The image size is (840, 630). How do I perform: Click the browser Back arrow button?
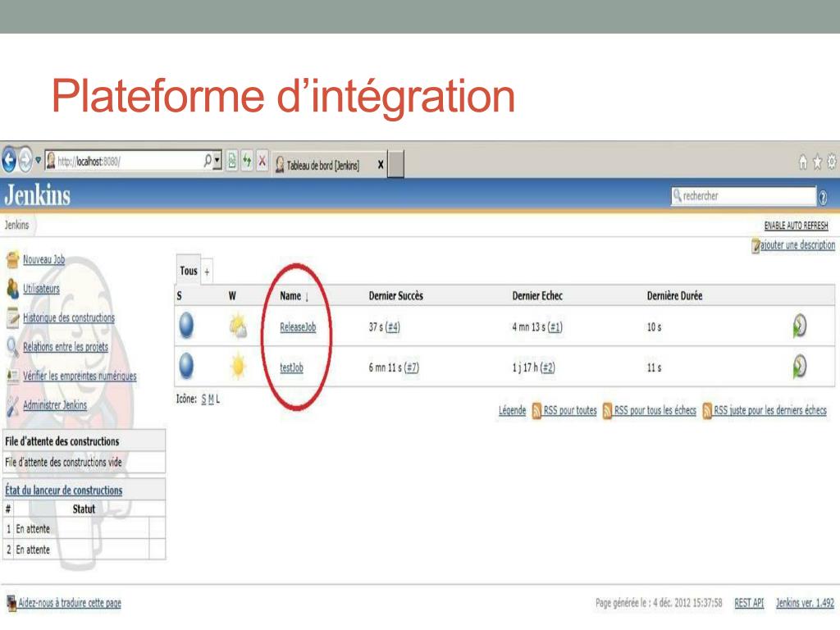(9, 160)
